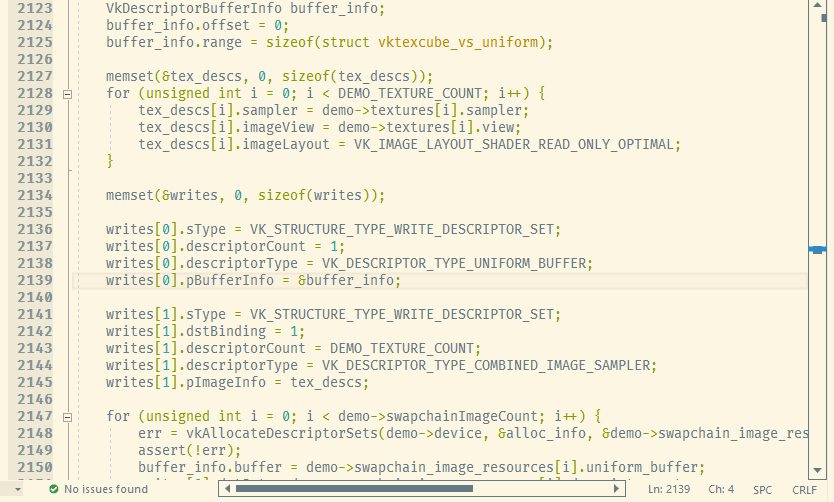The height and width of the screenshot is (502, 834).
Task: Collapse the for loop at line 2128
Action: (x=67, y=95)
